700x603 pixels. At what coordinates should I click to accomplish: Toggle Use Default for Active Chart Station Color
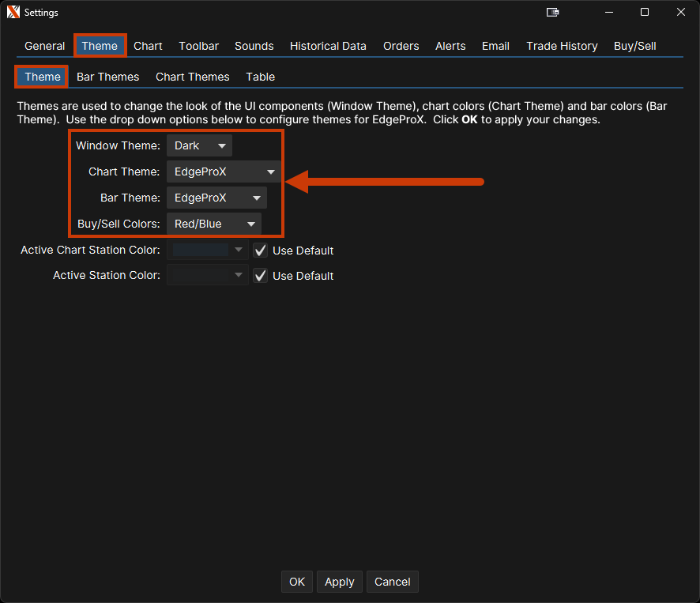[260, 251]
